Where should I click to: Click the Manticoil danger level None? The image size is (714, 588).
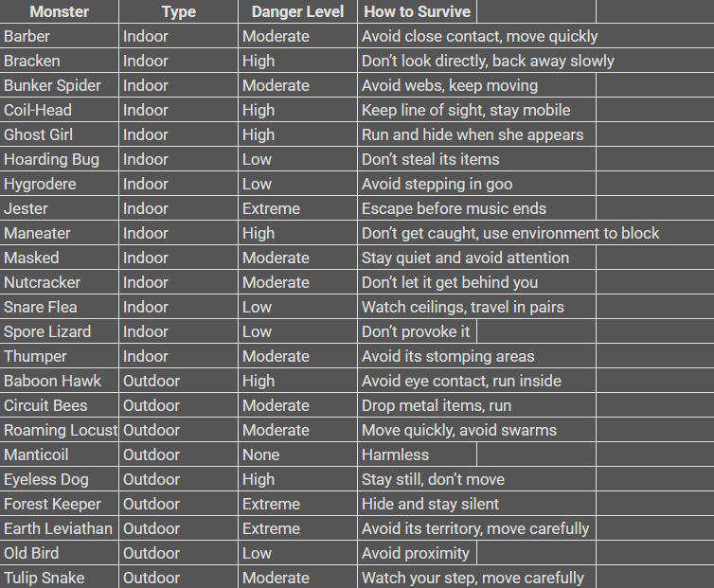(x=298, y=454)
